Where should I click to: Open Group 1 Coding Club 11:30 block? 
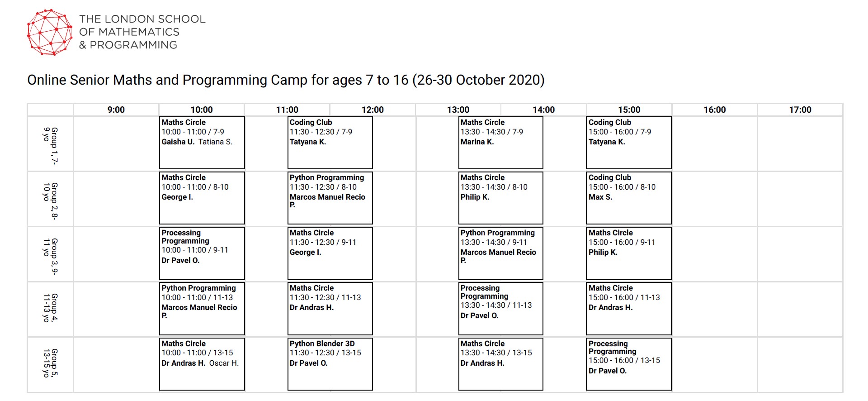click(x=330, y=143)
